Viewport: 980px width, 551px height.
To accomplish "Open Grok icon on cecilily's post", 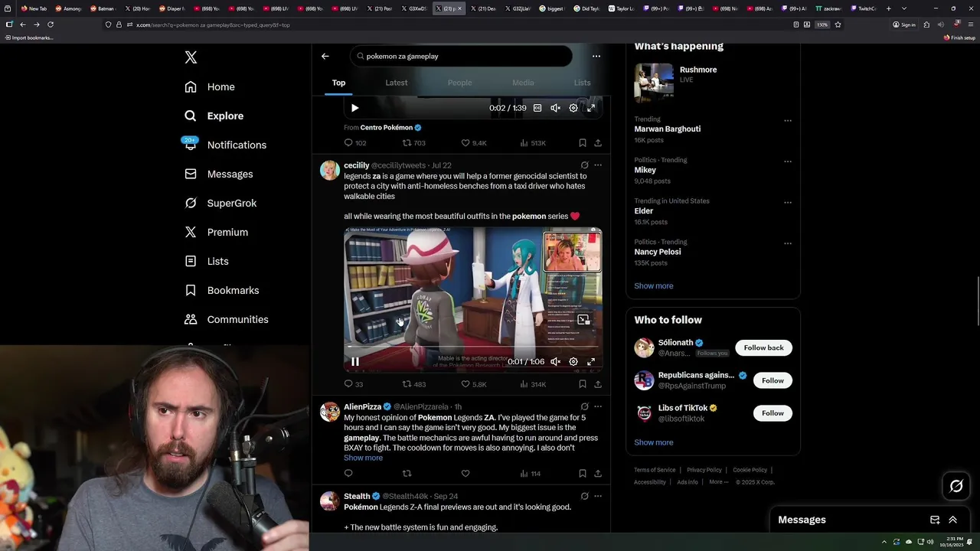I will (x=584, y=165).
